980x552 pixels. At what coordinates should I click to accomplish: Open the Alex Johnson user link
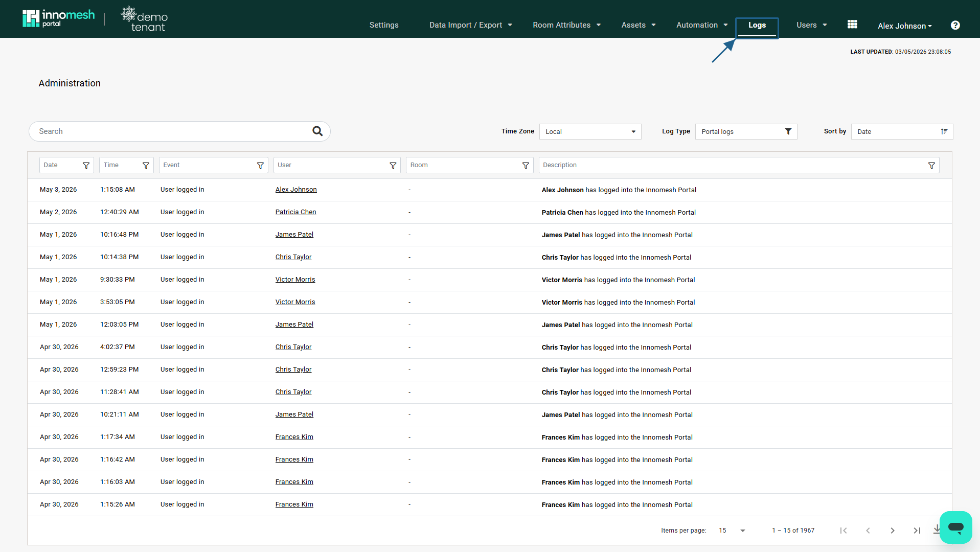[296, 190]
